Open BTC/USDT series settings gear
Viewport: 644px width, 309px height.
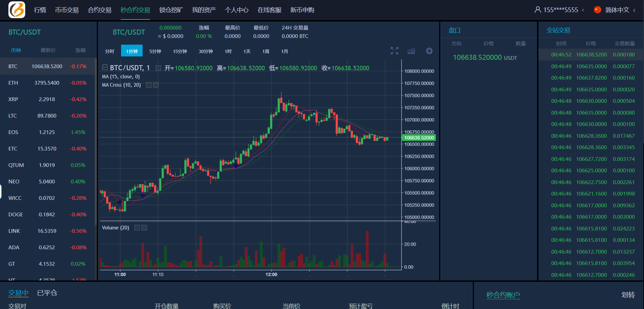pyautogui.click(x=158, y=68)
